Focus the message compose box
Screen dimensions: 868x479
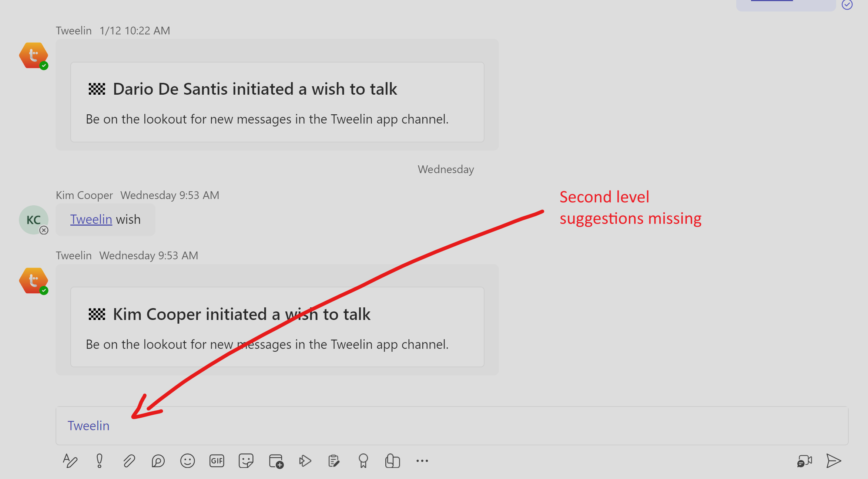pyautogui.click(x=452, y=426)
